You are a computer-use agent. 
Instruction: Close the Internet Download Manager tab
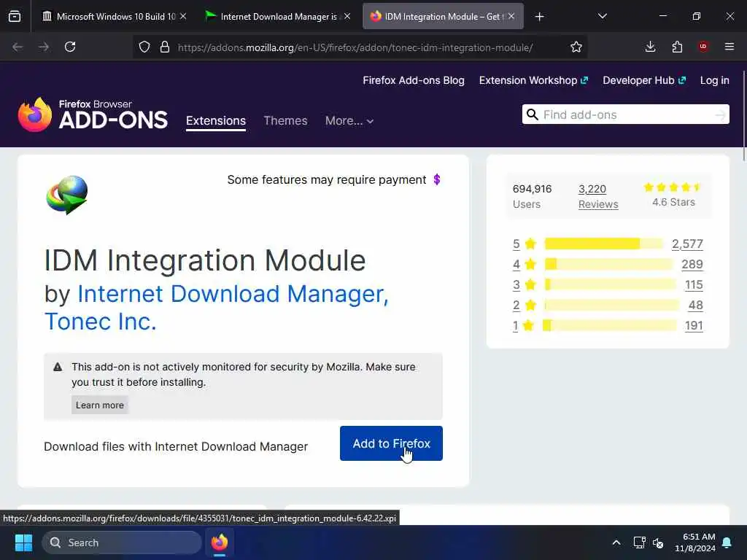[x=347, y=17]
